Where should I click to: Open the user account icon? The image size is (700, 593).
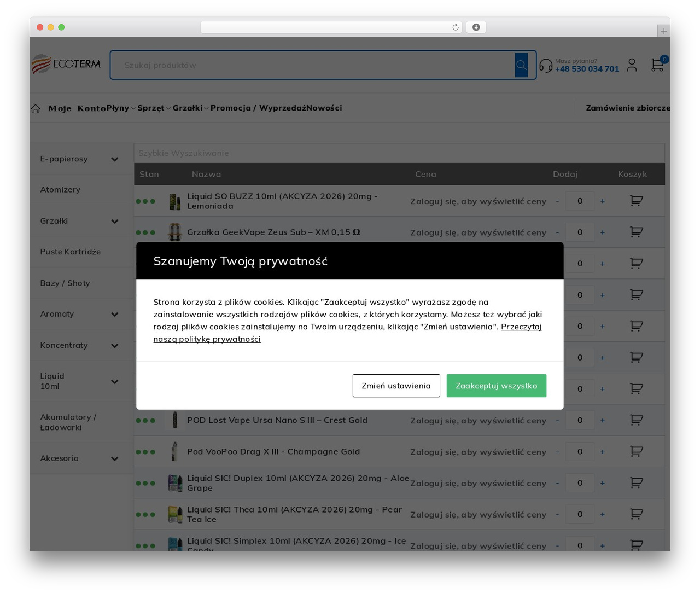(632, 65)
